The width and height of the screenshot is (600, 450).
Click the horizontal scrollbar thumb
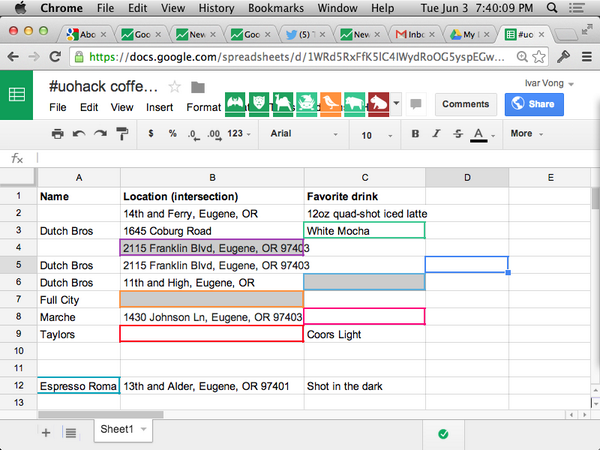click(x=101, y=415)
